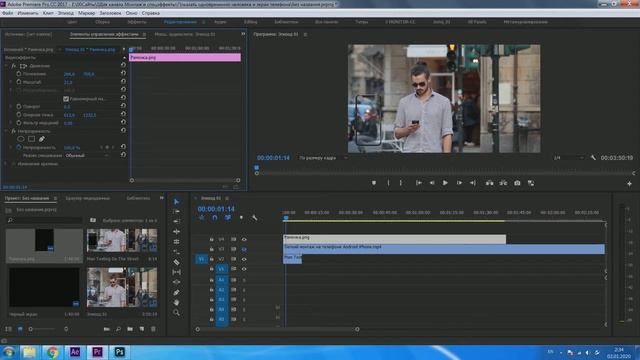Viewport: 640px width, 360px height.
Task: Reset the Scale parameter
Action: click(123, 82)
